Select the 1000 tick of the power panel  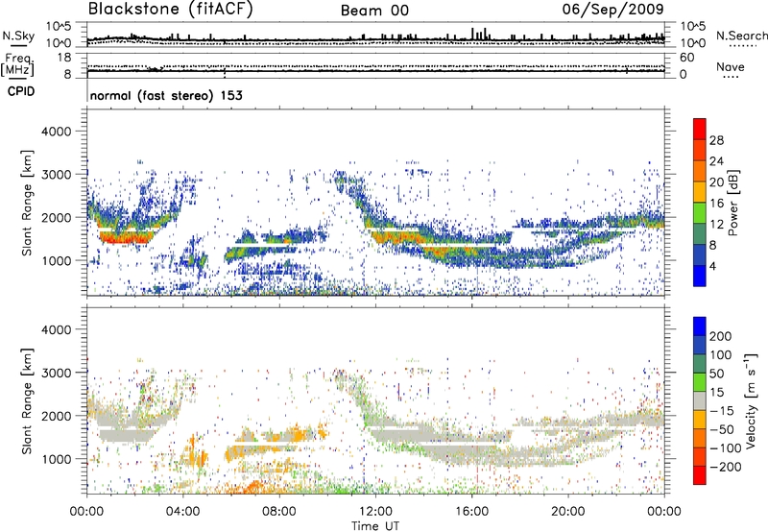[57, 260]
